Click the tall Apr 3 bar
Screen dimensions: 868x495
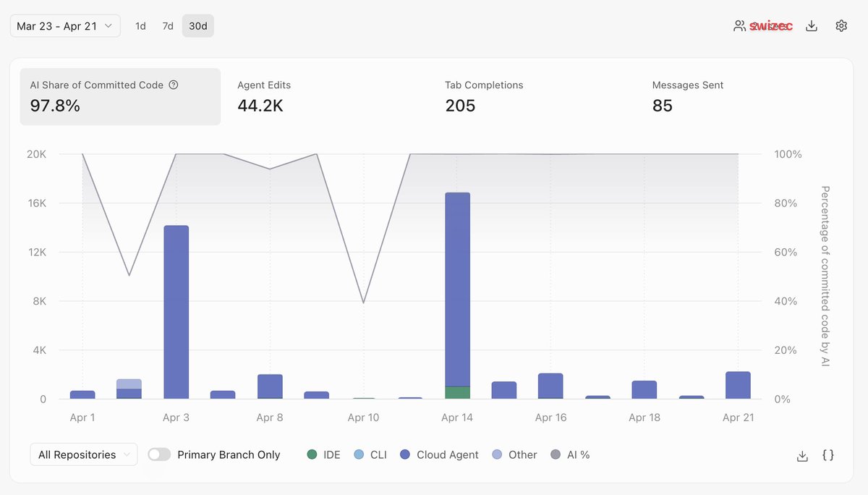(x=176, y=312)
